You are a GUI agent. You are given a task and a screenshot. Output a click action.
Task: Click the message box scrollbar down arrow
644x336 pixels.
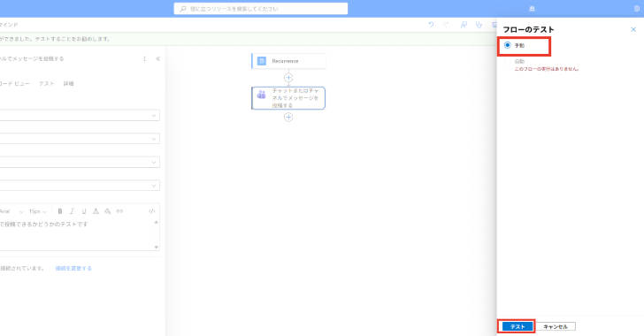click(156, 247)
